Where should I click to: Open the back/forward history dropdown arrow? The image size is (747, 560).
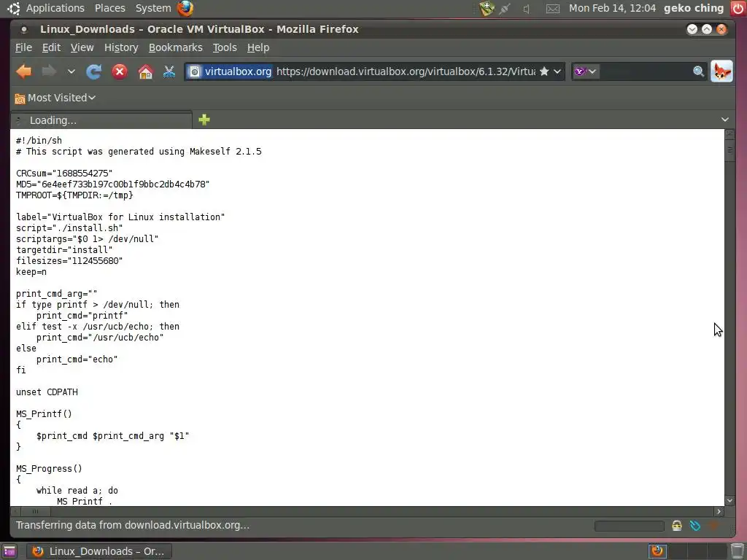click(71, 72)
